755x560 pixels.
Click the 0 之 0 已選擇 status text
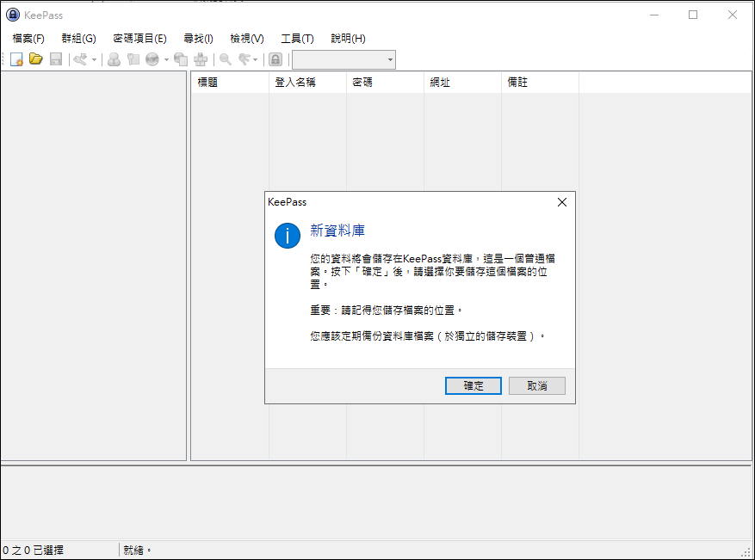pyautogui.click(x=33, y=550)
